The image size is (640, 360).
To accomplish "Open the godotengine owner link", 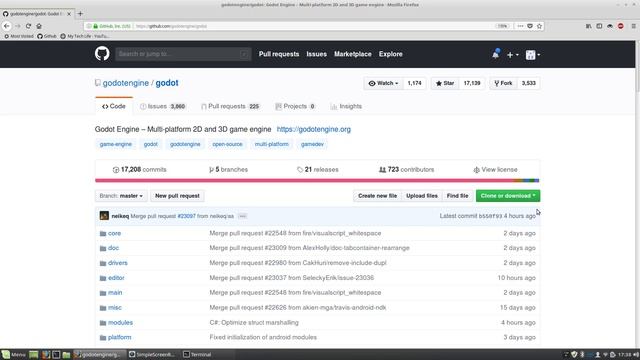I will [x=126, y=83].
